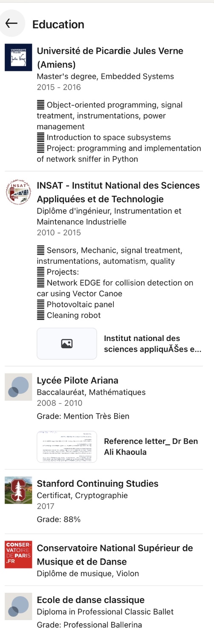Select the Ecole de danse classique heading
The image size is (214, 644).
point(91,600)
